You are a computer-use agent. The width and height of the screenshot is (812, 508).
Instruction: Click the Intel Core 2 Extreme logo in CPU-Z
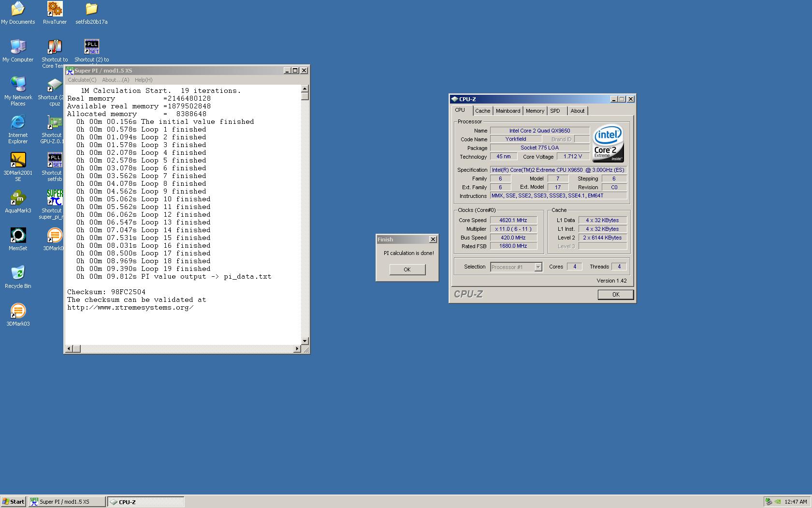pyautogui.click(x=608, y=144)
